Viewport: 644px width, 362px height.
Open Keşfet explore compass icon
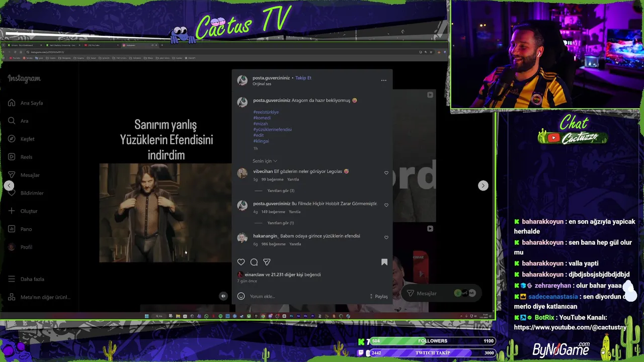tap(11, 139)
